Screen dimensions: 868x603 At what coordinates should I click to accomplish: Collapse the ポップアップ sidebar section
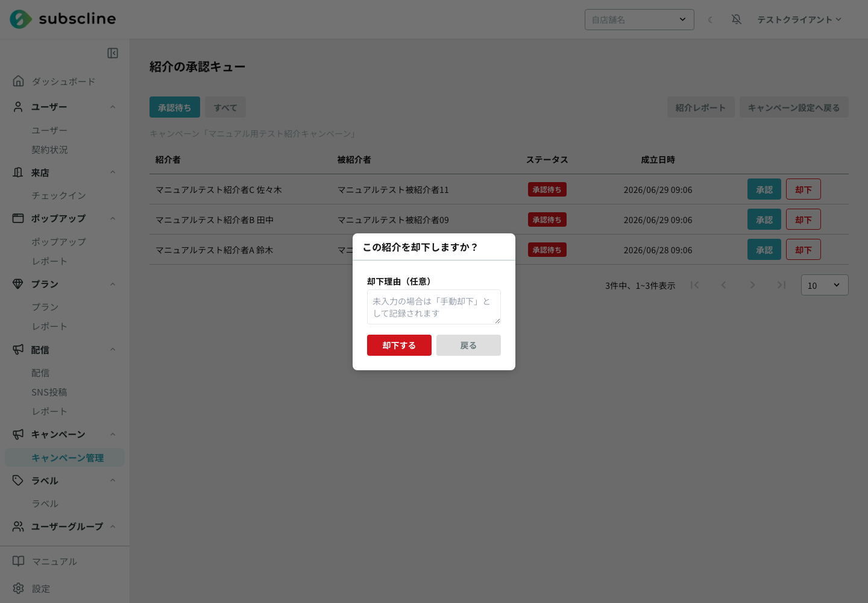113,218
